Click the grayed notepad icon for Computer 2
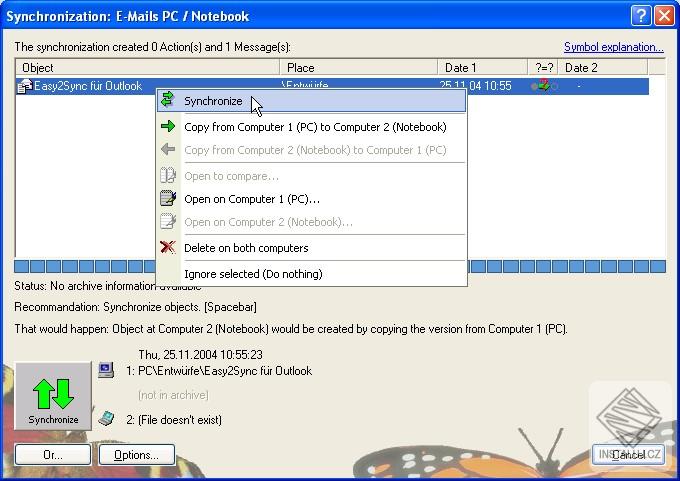 pyautogui.click(x=168, y=221)
